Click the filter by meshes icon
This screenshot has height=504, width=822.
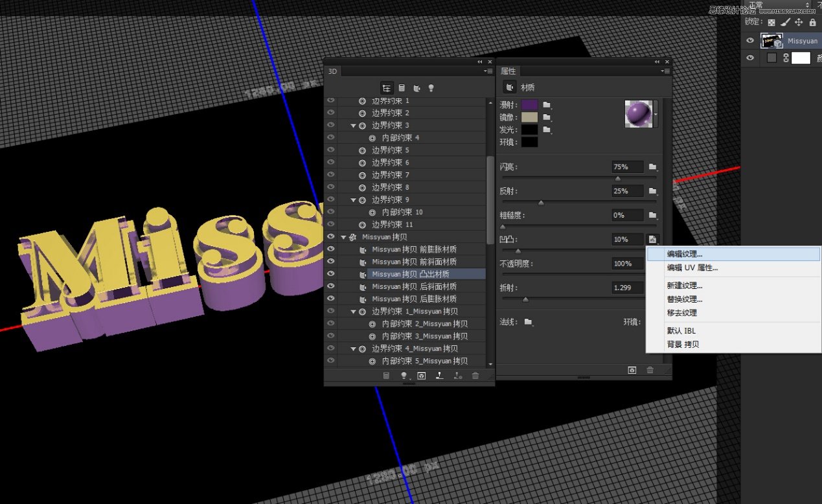402,87
